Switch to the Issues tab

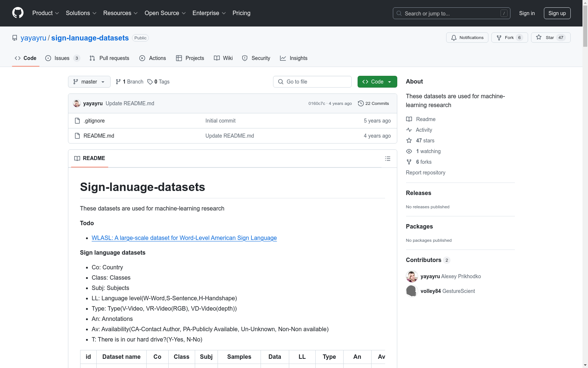coord(62,58)
